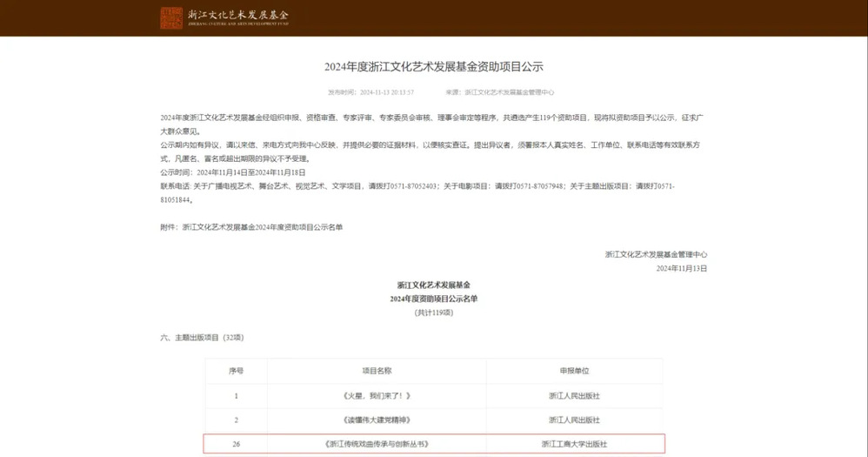Image resolution: width=868 pixels, height=457 pixels.
Task: Click the project name 《浙江传统戏曲传承与创新丛书》
Action: coord(377,444)
